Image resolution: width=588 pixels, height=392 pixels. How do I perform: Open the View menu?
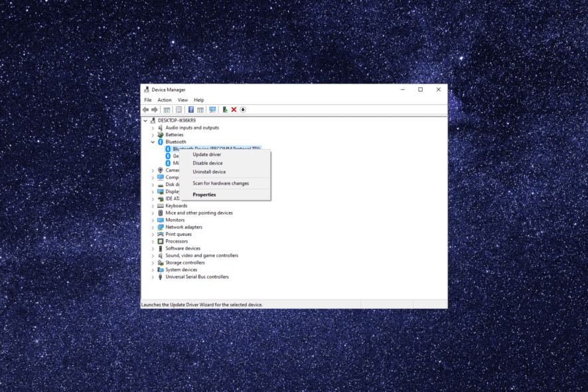(183, 100)
